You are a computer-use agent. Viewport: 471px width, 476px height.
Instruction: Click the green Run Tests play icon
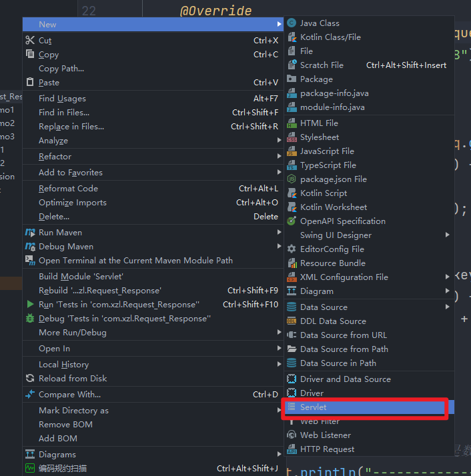tap(30, 304)
